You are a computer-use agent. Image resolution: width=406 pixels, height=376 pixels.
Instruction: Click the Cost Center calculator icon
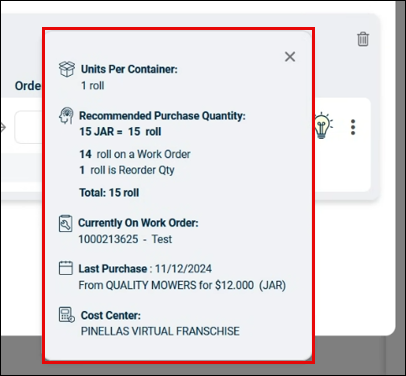[67, 315]
